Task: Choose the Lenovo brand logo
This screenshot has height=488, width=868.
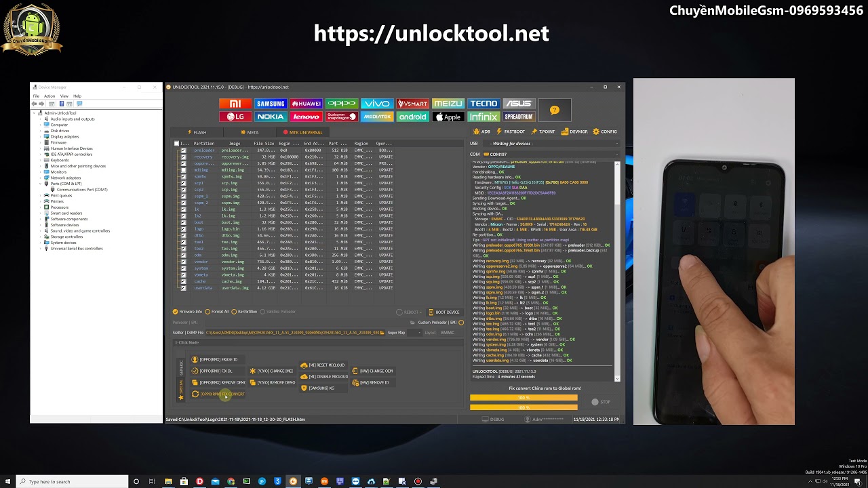Action: (x=306, y=117)
